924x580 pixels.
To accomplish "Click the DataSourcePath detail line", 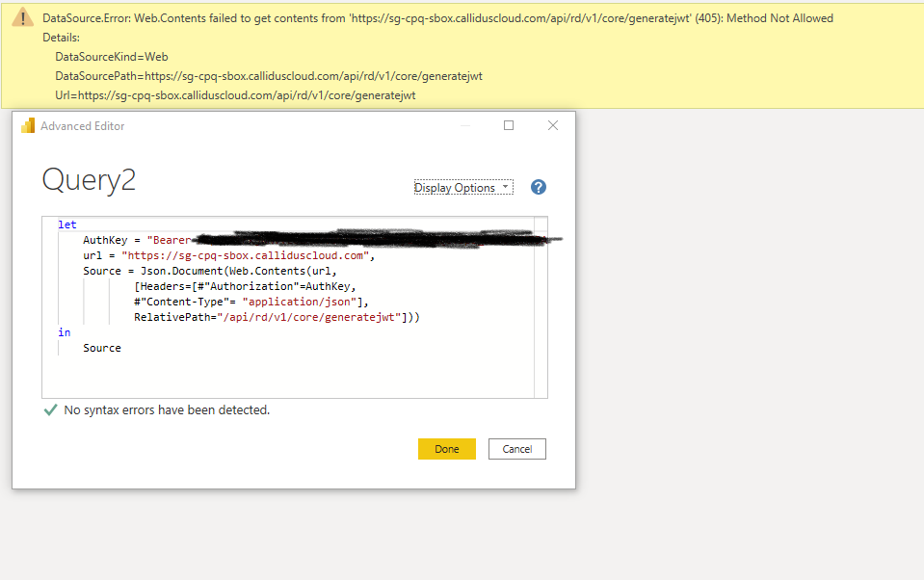I will (269, 76).
